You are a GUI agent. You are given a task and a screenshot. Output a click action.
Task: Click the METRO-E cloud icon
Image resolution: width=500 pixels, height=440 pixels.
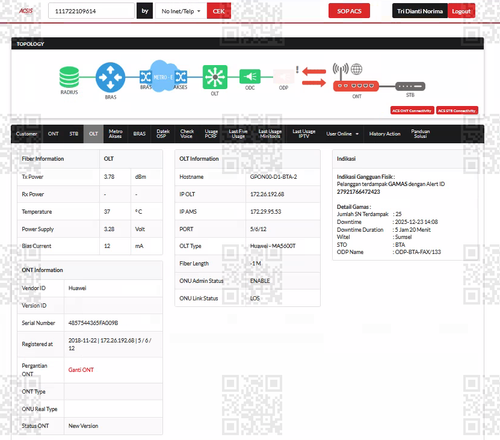(162, 76)
